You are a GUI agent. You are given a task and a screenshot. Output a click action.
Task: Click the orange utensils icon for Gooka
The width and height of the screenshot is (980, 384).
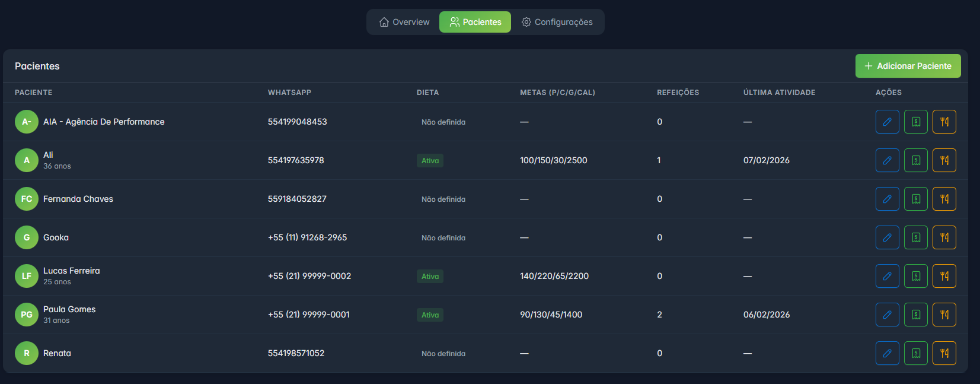point(944,237)
